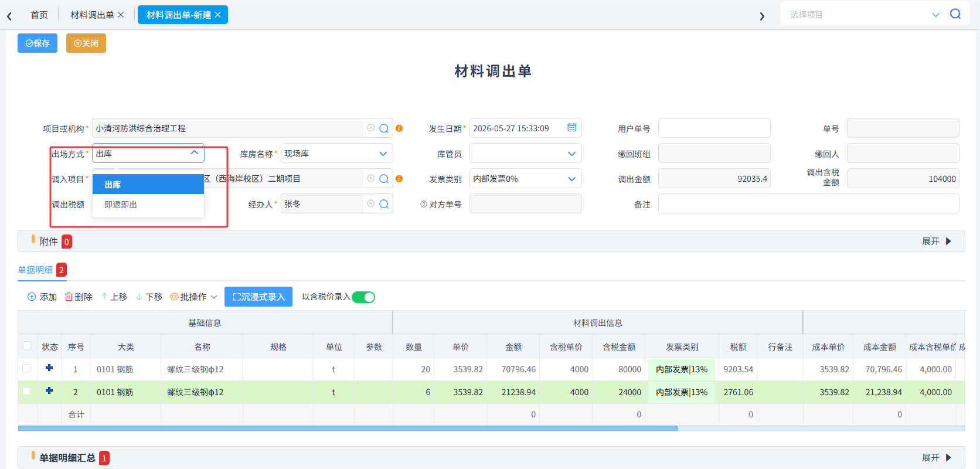The height and width of the screenshot is (469, 980).
Task: Search for a 项目或机构 using the magnifier
Action: 384,128
